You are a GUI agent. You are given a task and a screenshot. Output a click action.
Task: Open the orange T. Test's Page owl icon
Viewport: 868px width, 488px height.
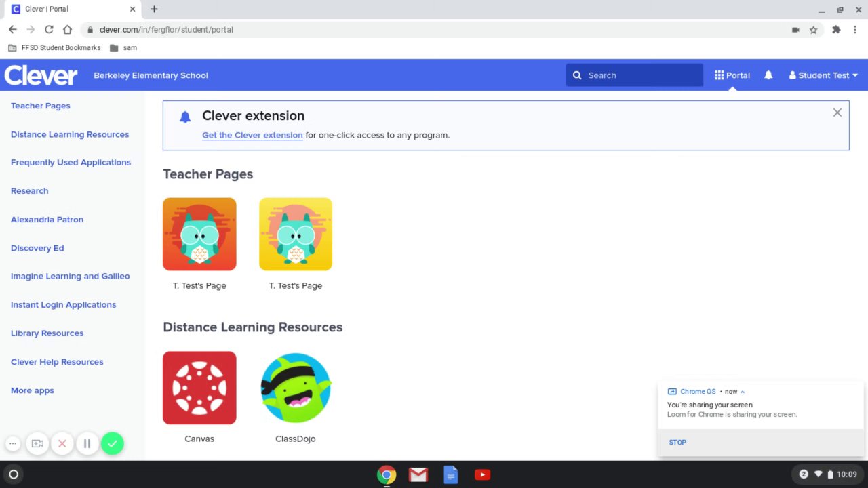tap(199, 234)
